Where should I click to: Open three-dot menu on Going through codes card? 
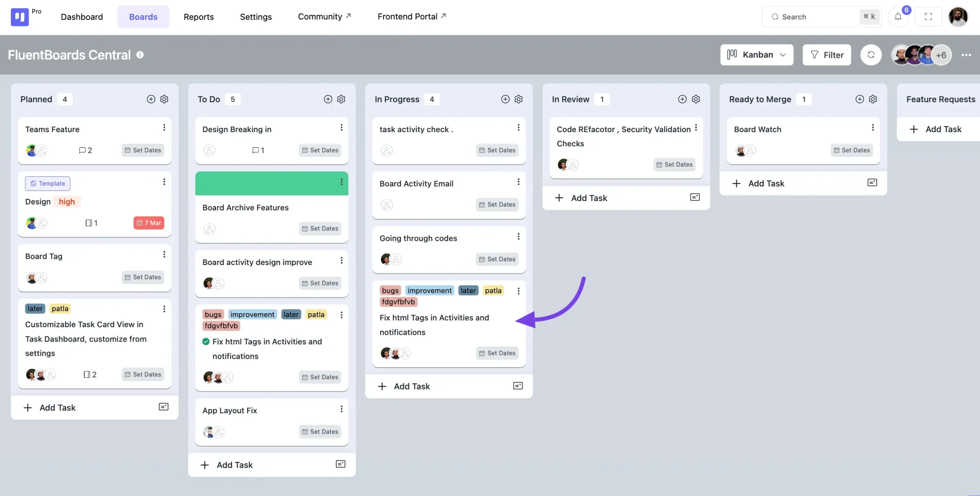pyautogui.click(x=518, y=237)
